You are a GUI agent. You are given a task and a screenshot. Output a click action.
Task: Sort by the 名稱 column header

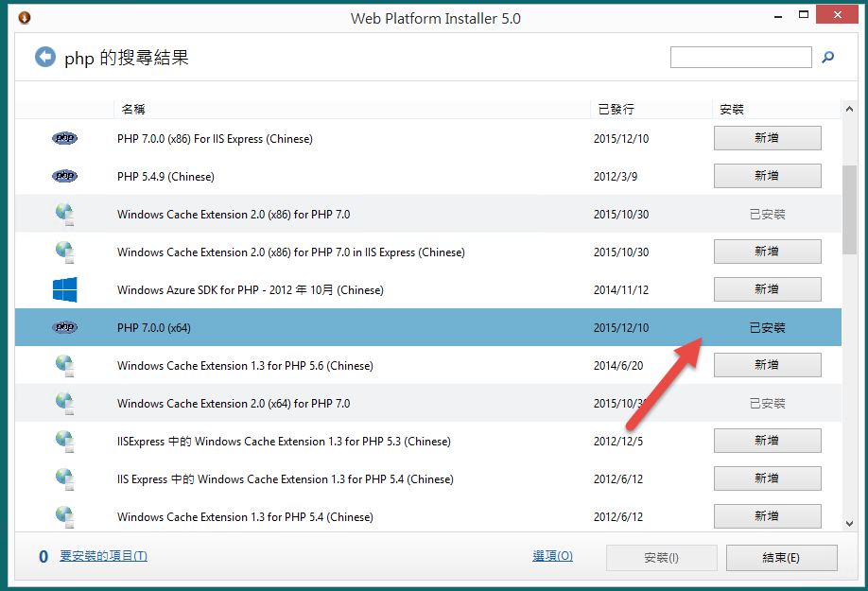(352, 109)
